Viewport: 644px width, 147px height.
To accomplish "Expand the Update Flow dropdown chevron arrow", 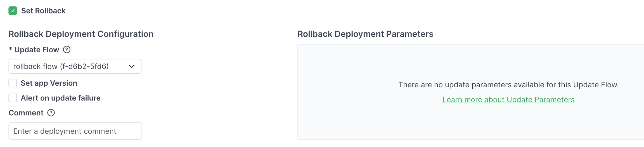I will point(132,66).
